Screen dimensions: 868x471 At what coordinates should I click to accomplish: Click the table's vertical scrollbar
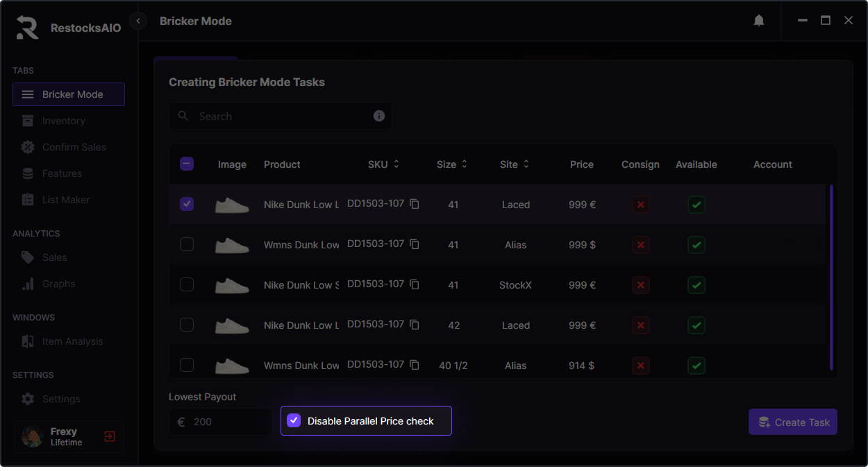[x=831, y=277]
